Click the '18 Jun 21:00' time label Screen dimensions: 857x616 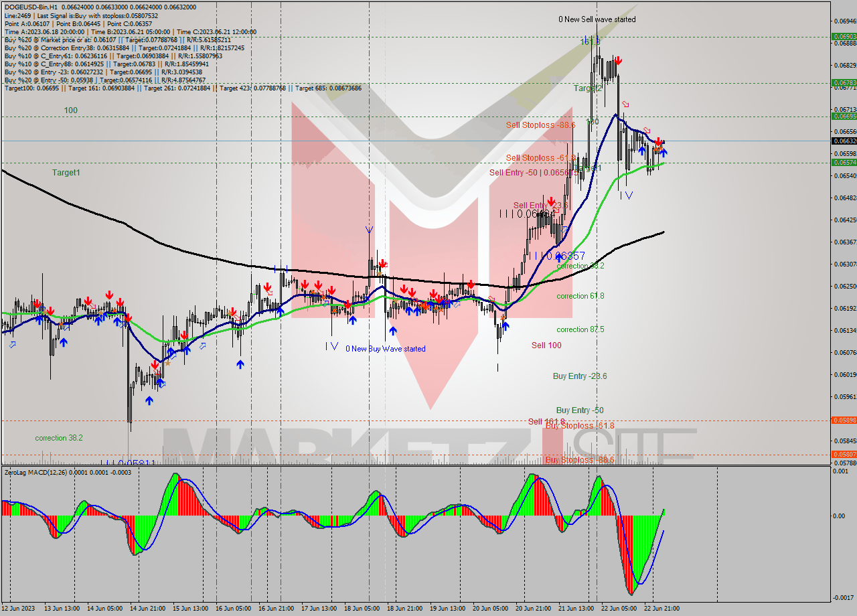pyautogui.click(x=404, y=609)
